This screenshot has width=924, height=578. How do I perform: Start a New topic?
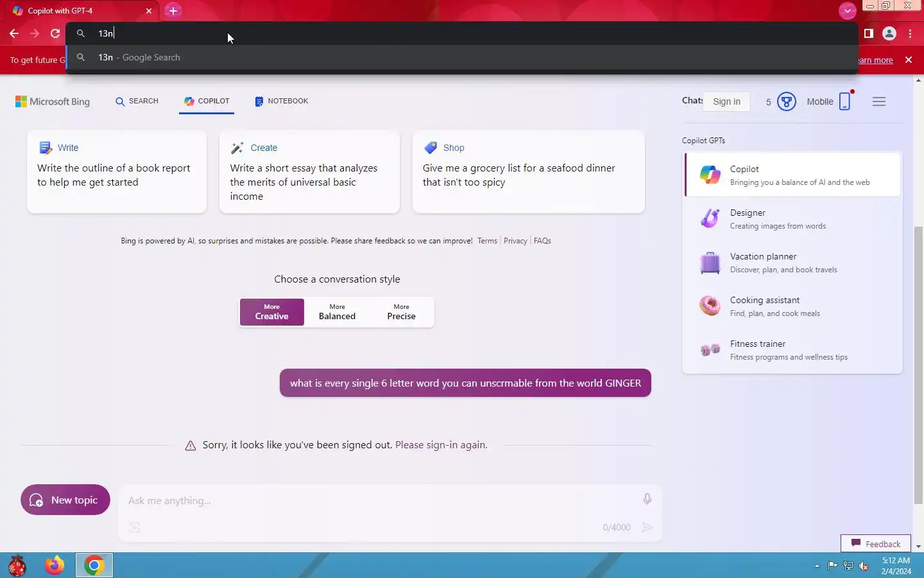click(x=65, y=500)
